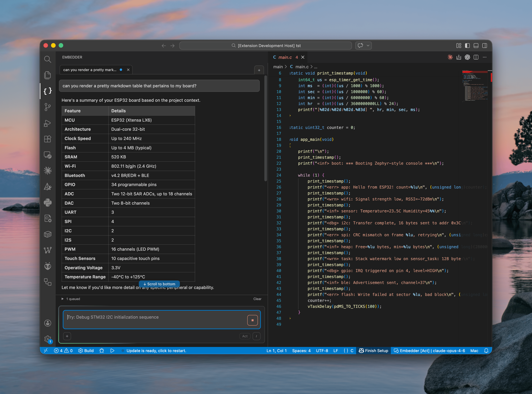This screenshot has width=532, height=394.
Task: Split the editor to the right
Action: click(x=476, y=57)
